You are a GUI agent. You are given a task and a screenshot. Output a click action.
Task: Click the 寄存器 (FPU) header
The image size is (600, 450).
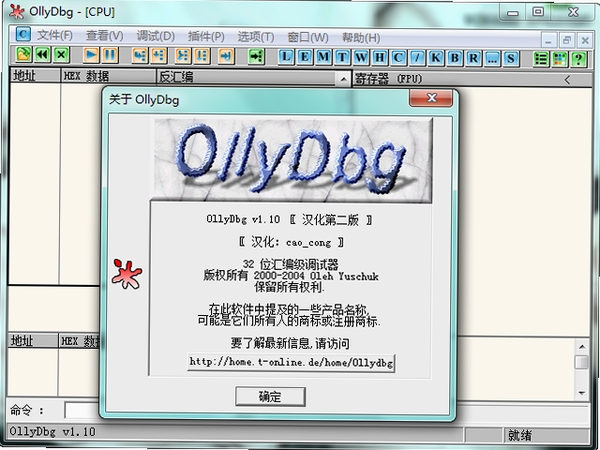[388, 79]
